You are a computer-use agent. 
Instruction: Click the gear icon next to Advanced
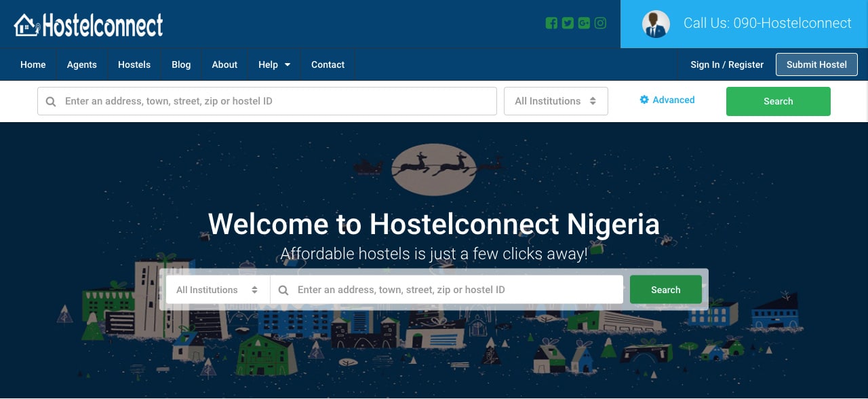point(644,100)
